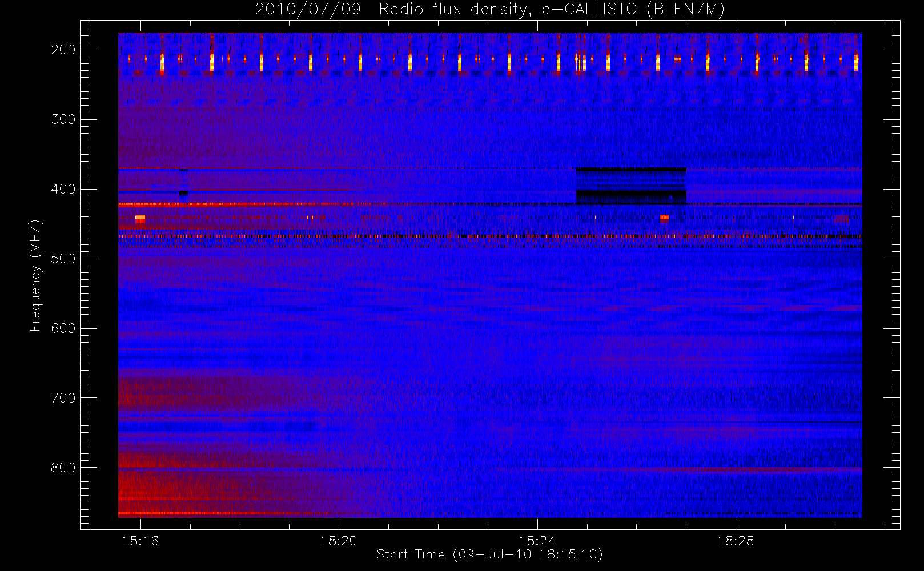924x571 pixels.
Task: Click the 500 frequency tick label
Action: click(x=63, y=259)
